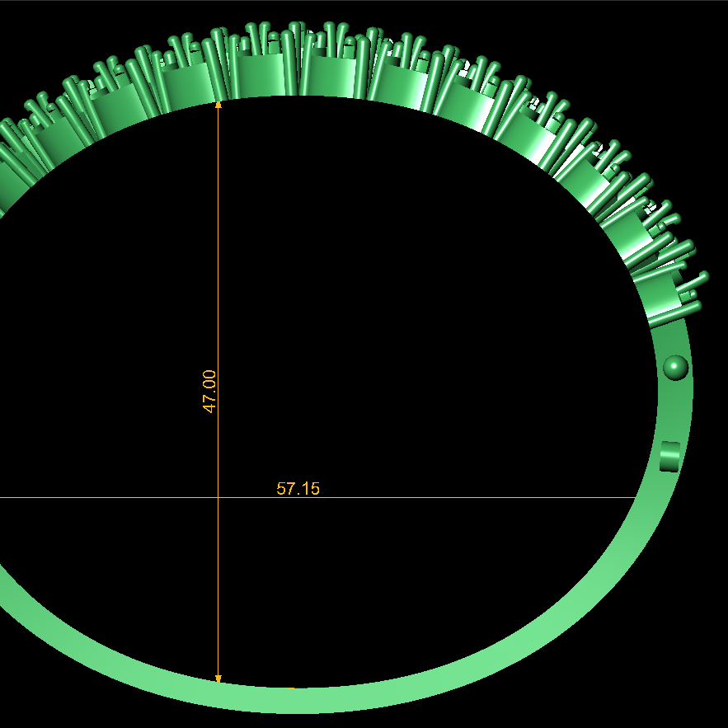Select the small sphere on the ring's right side

pyautogui.click(x=675, y=366)
